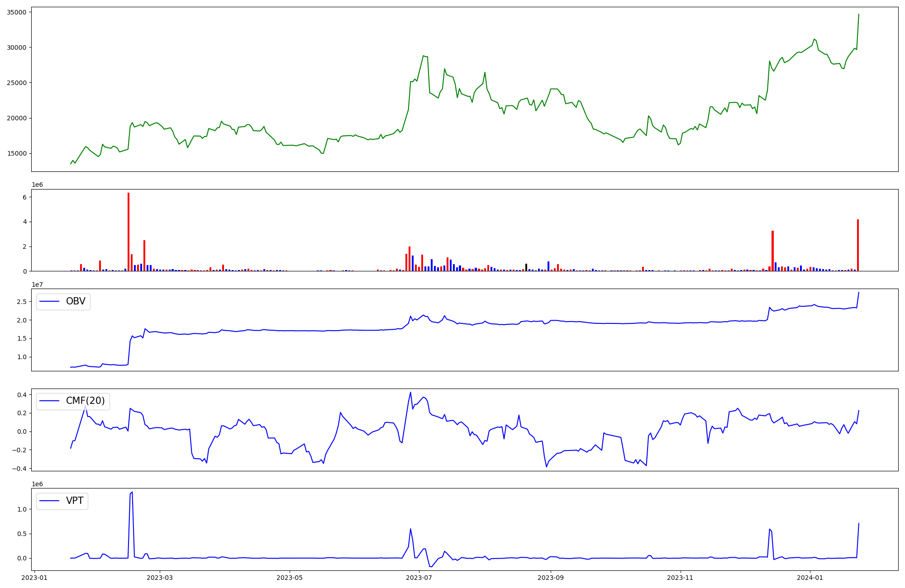Click the 2023-07 date tick label
The image size is (905, 588).
click(x=419, y=578)
